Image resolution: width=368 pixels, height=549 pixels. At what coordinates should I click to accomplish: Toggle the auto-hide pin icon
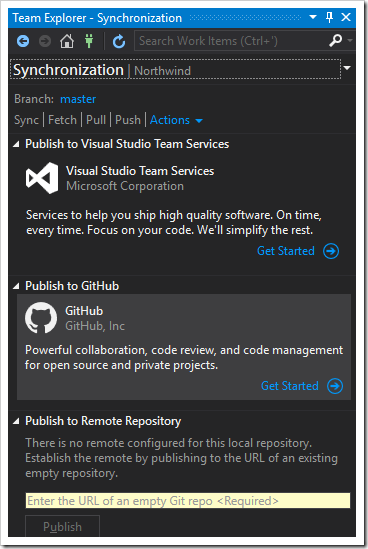(329, 17)
